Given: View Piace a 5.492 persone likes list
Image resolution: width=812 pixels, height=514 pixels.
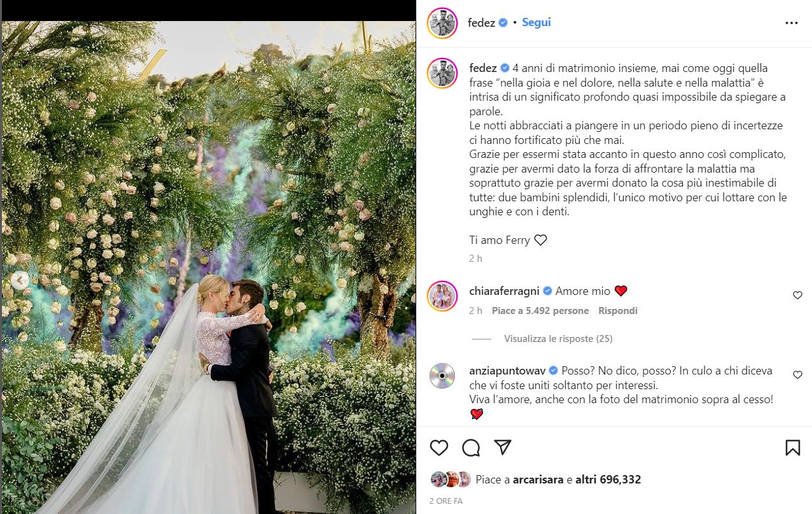Looking at the screenshot, I should pos(540,311).
